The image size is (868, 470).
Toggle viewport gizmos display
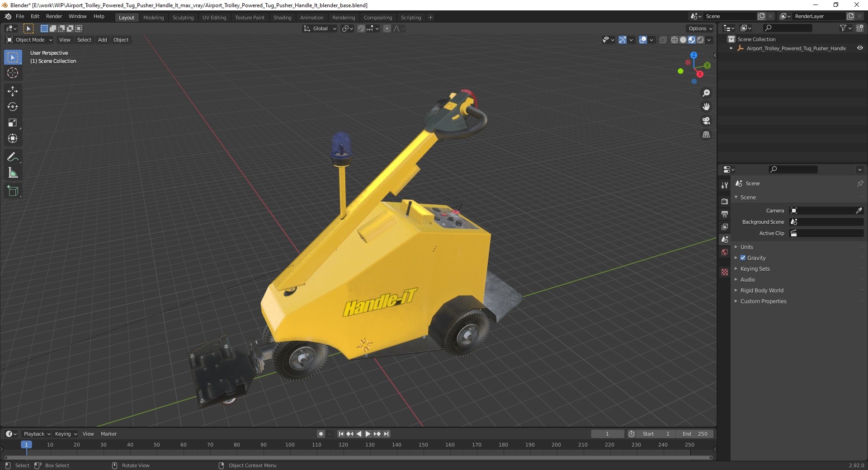click(x=623, y=40)
